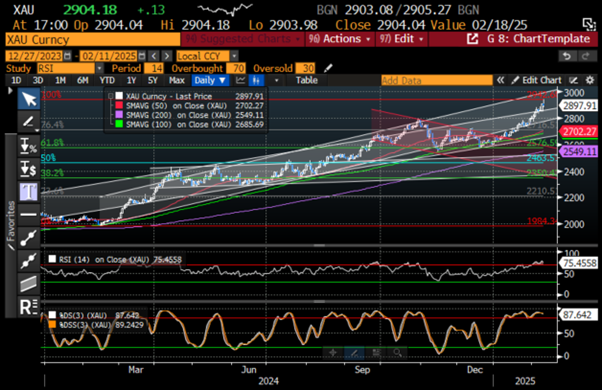This screenshot has width=602, height=390.
Task: Select the text annotation T tool
Action: coord(29,191)
